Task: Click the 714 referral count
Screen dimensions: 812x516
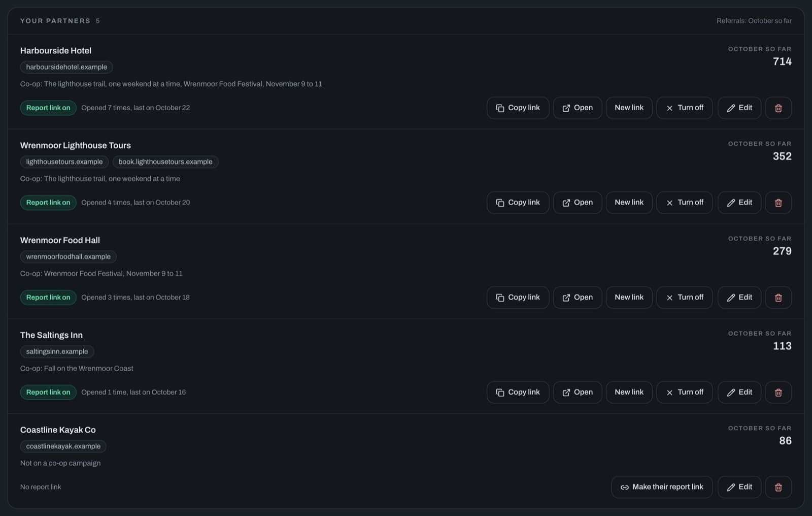Action: tap(782, 61)
